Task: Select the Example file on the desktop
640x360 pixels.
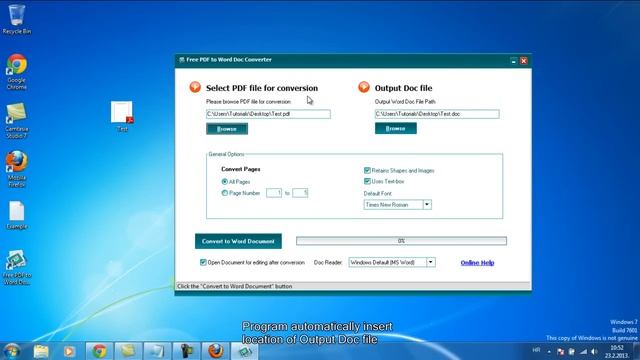Action: [x=16, y=215]
